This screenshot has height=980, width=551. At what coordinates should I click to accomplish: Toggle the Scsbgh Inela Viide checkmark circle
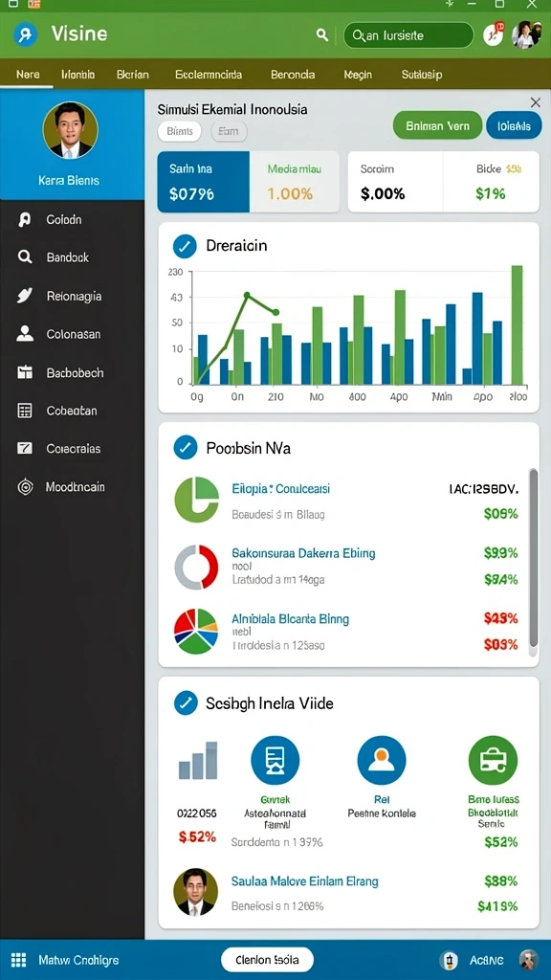(184, 703)
